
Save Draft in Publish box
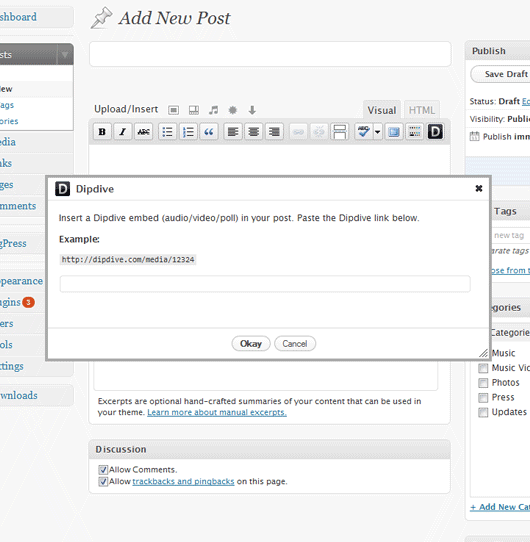tap(501, 74)
